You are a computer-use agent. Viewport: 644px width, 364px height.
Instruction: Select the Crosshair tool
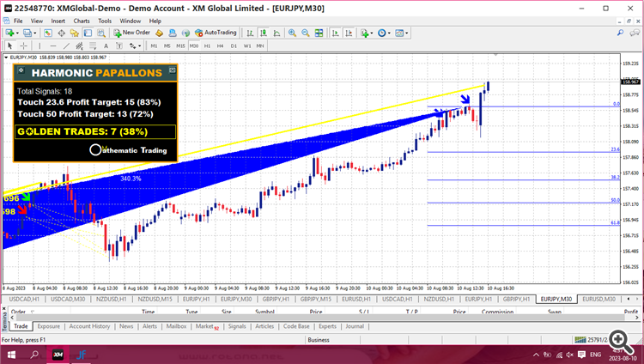click(x=24, y=46)
